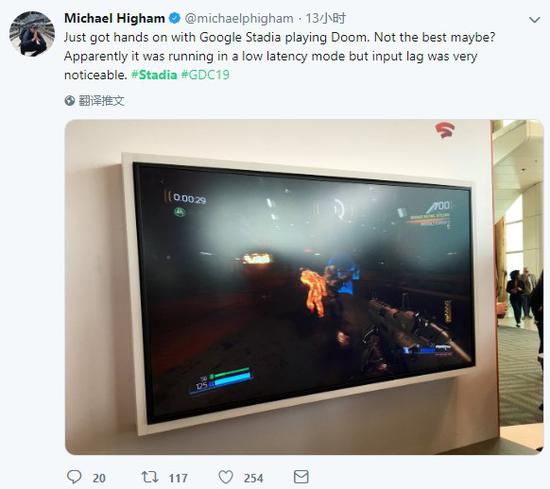Send tweet via envelope message icon
Image resolution: width=550 pixels, height=489 pixels.
pos(301,477)
